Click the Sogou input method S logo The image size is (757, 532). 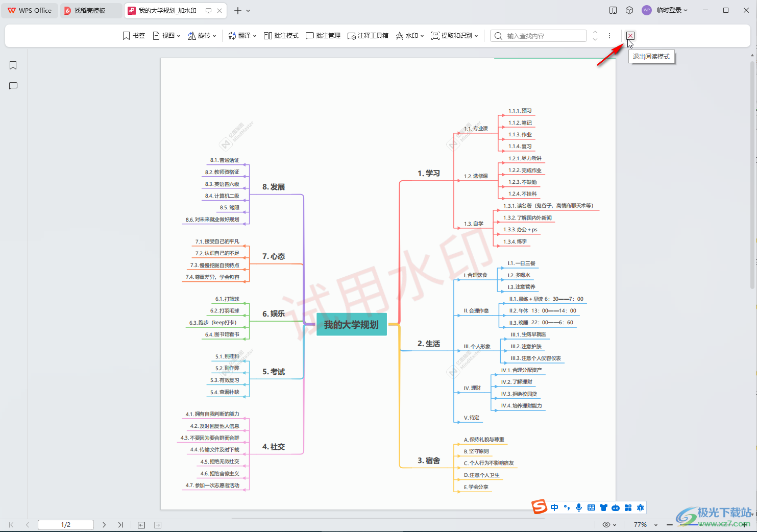click(x=539, y=507)
